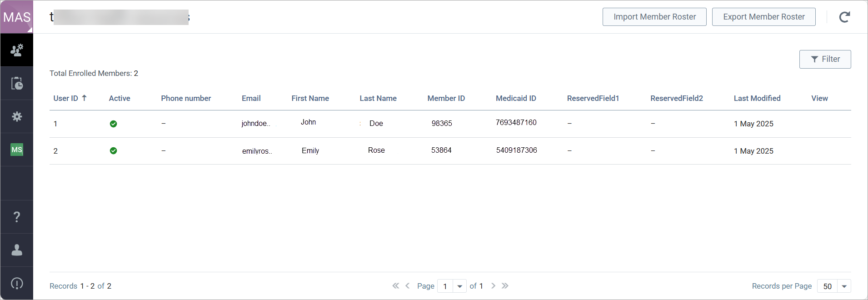Click the MAS logo
Screen dimensions: 868x300
pos(17,17)
